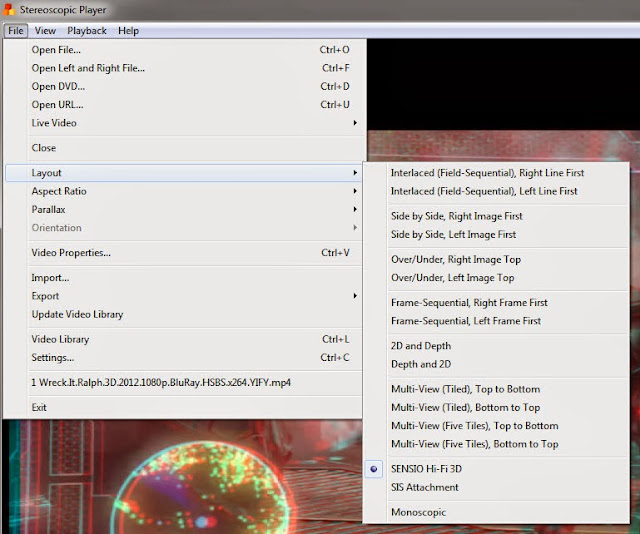The width and height of the screenshot is (640, 534).
Task: Select Multi-View (Five Tiles), Bottom to Top
Action: (x=496, y=444)
